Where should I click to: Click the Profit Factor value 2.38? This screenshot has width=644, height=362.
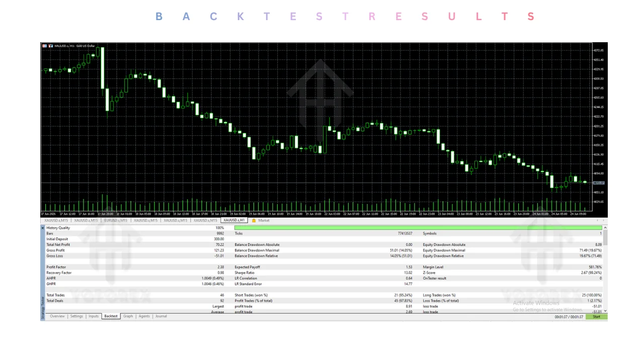(x=221, y=267)
